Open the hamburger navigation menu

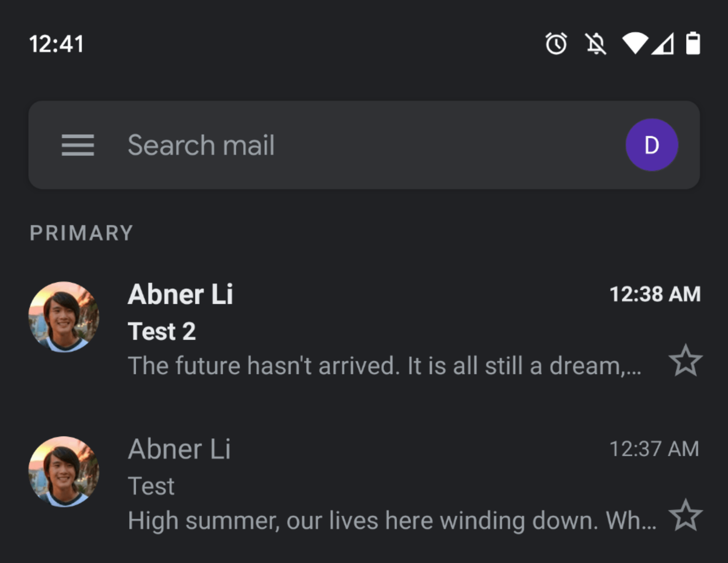78,145
